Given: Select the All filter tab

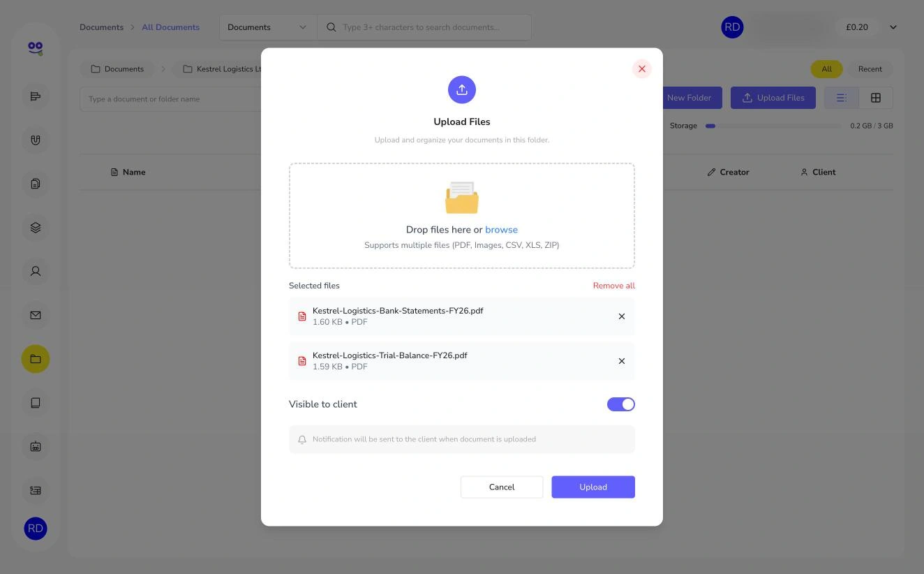Looking at the screenshot, I should (x=826, y=69).
